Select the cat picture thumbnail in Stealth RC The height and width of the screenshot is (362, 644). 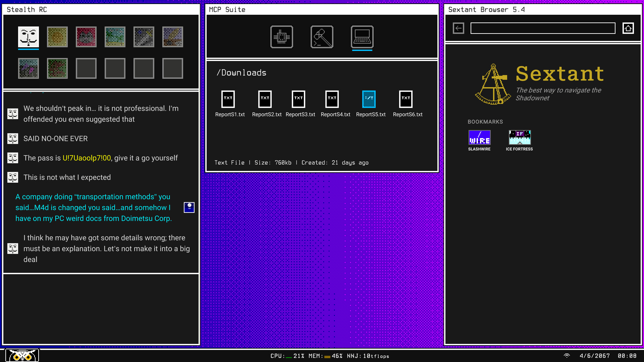(86, 37)
